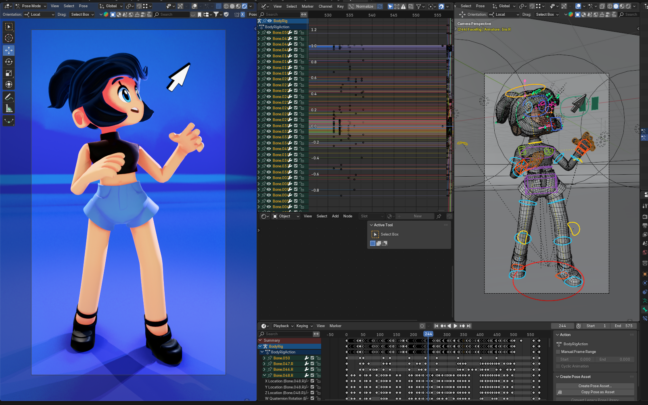Open the Marker menu in timeline header
The width and height of the screenshot is (648, 405).
tap(336, 326)
